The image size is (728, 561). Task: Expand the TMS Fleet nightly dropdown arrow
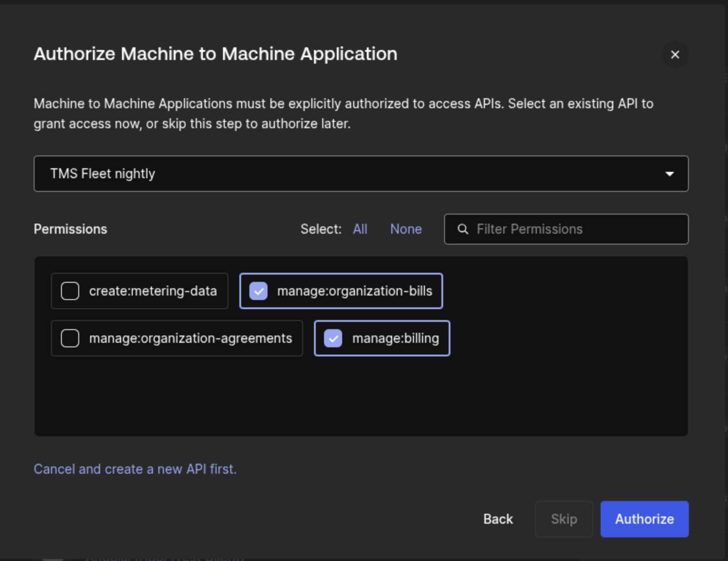tap(669, 174)
